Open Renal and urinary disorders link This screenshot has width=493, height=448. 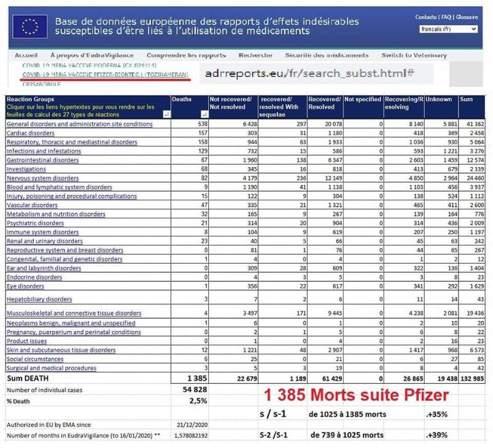point(44,241)
